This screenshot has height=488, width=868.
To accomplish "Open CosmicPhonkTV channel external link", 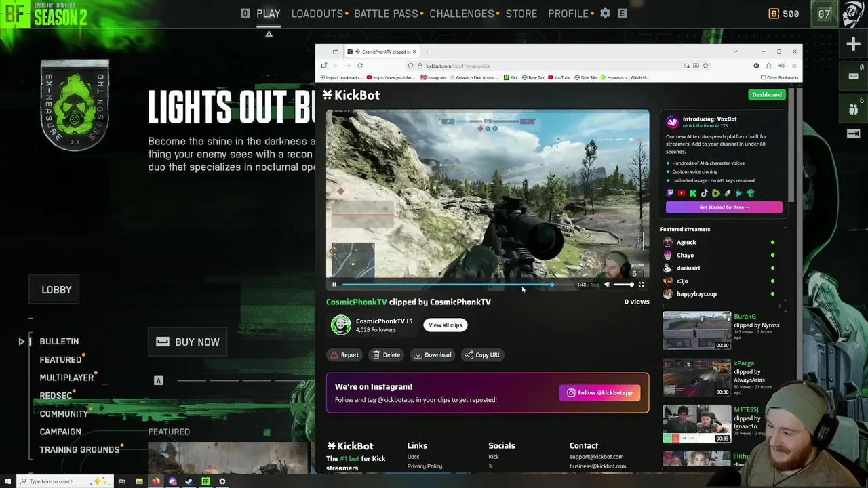I will click(x=409, y=321).
